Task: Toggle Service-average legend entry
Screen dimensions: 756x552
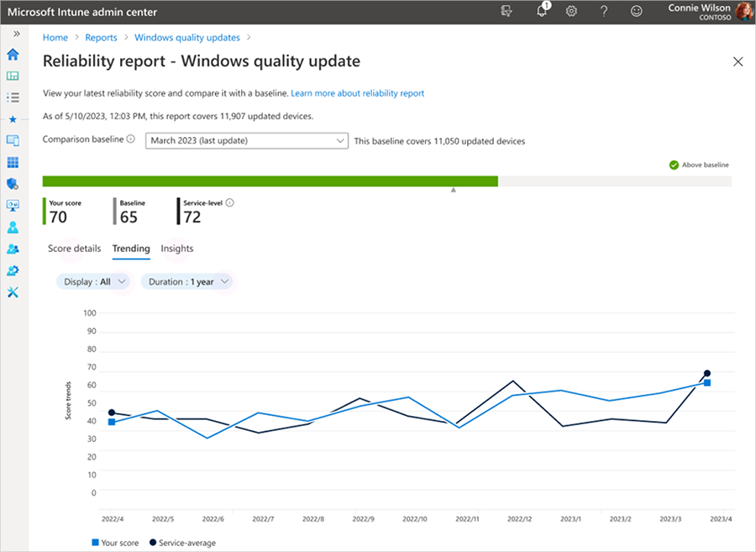Action: tap(183, 543)
